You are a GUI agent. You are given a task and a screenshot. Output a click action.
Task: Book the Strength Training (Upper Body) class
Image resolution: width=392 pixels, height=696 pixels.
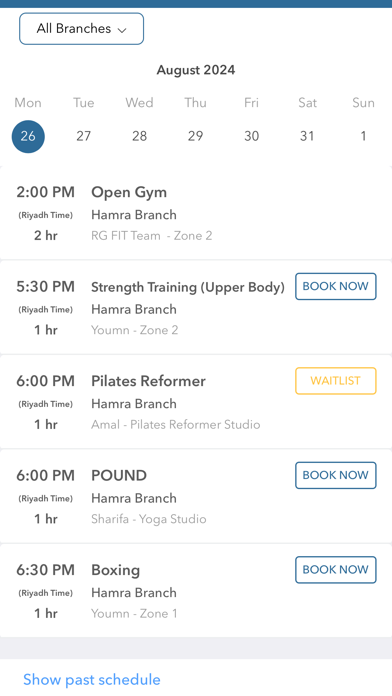point(336,286)
